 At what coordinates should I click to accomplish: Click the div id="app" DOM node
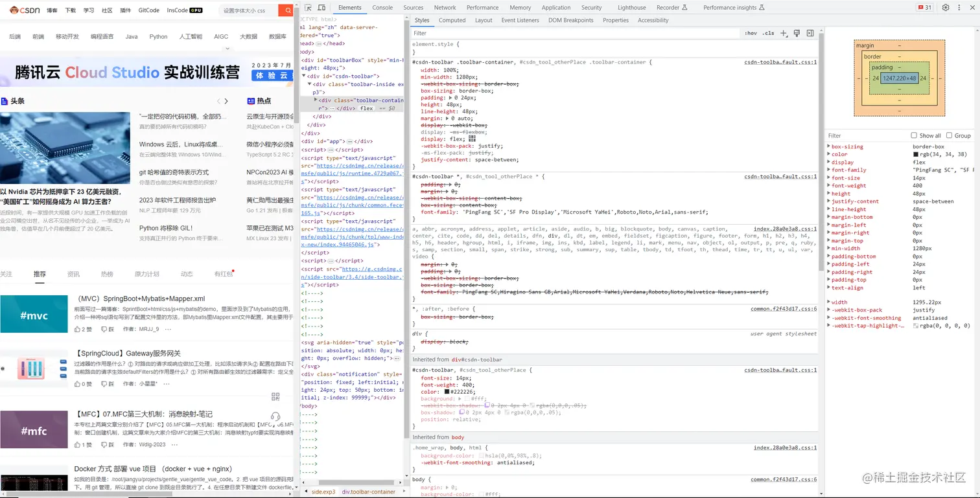(336, 141)
